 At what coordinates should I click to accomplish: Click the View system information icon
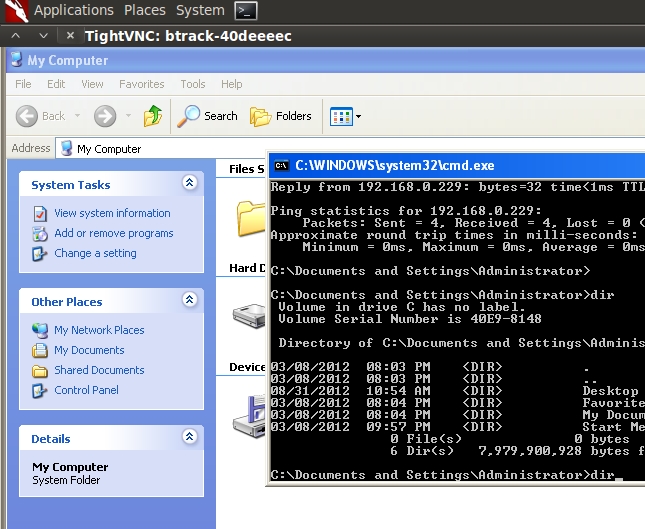[x=40, y=213]
